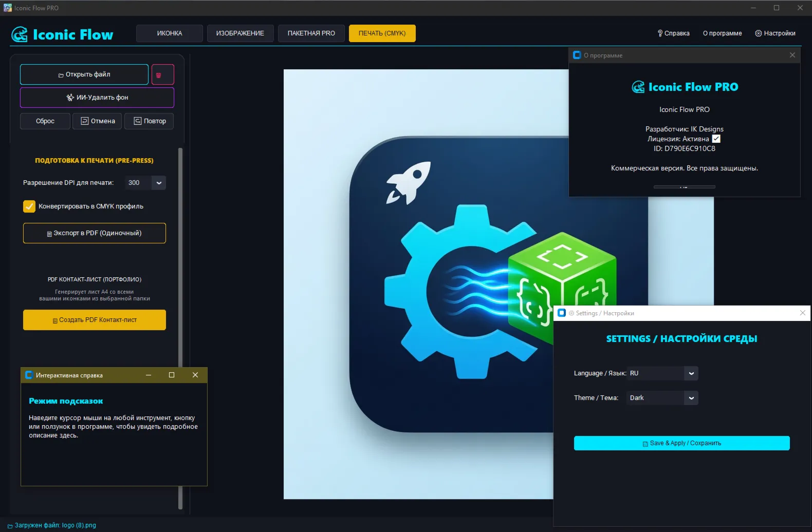Click the DPI value field showing 300
Viewport: 812px width, 532px height.
click(138, 183)
